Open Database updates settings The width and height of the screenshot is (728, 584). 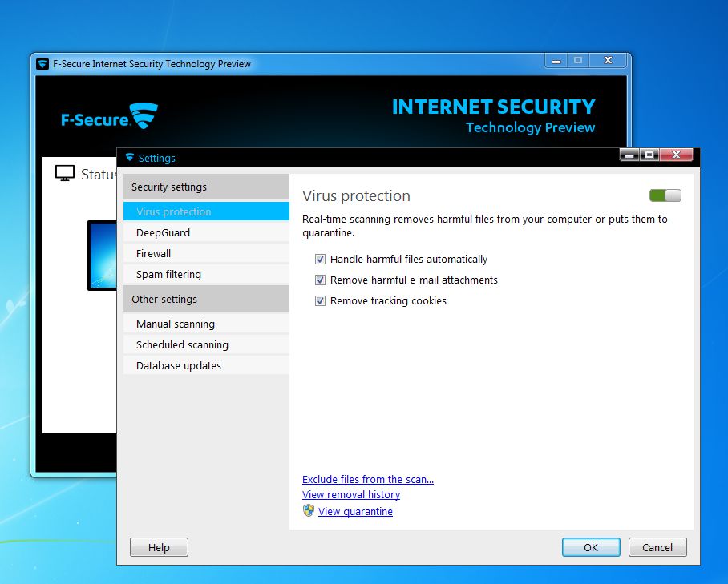click(x=206, y=365)
